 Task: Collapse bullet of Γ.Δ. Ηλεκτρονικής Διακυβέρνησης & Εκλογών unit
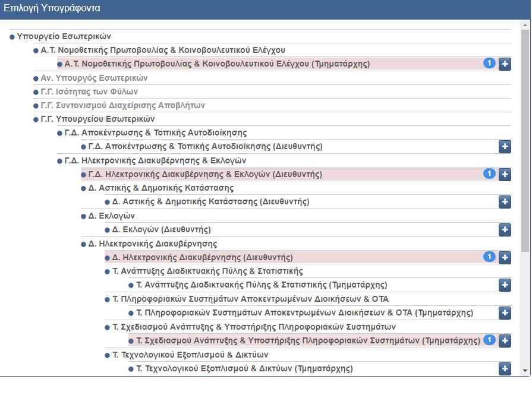pyautogui.click(x=59, y=161)
